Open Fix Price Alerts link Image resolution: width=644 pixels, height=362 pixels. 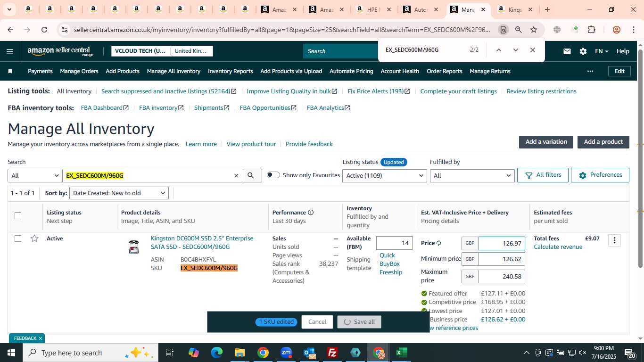pos(379,91)
